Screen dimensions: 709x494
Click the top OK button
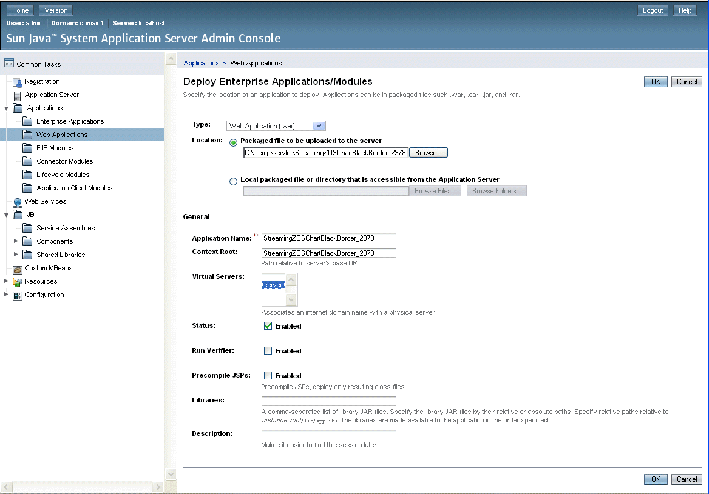tap(656, 81)
